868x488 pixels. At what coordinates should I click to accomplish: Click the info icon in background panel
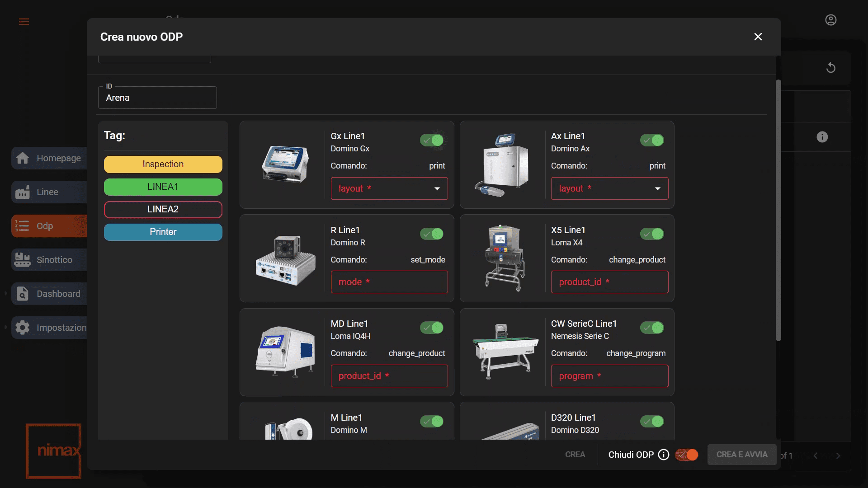(x=822, y=137)
